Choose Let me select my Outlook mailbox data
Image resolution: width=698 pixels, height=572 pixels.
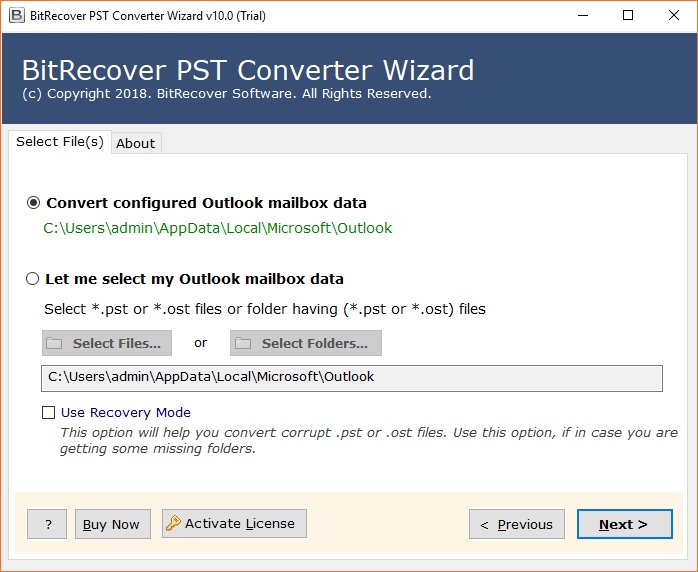34,279
